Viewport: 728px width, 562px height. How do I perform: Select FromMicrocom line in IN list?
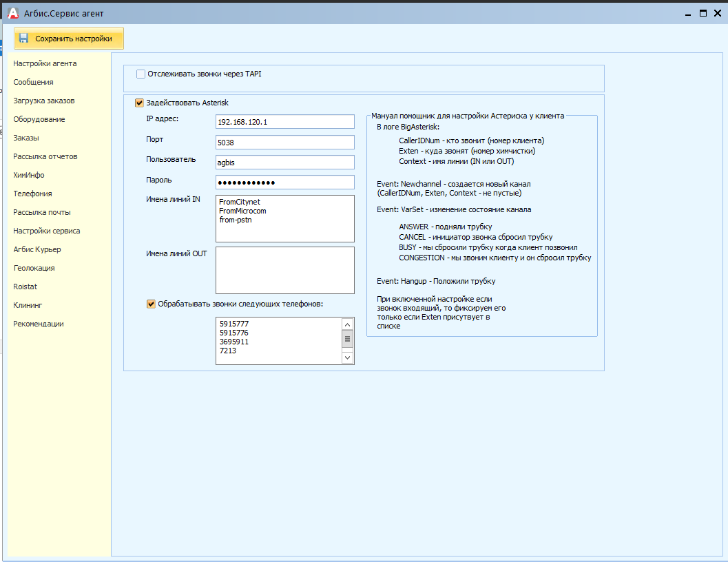click(x=243, y=211)
